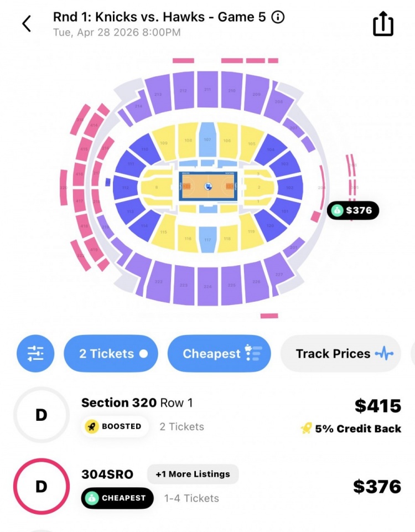415x532 pixels.
Task: Open the filter sliders button
Action: [x=35, y=353]
